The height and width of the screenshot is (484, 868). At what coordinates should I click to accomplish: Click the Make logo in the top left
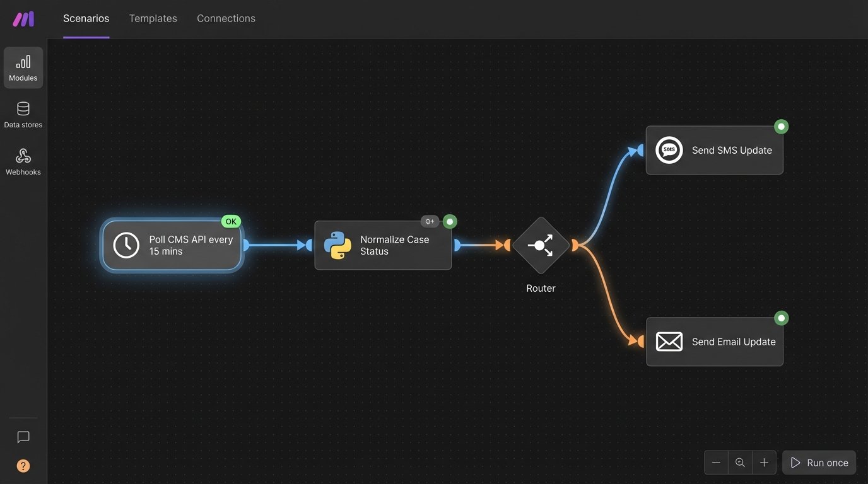point(23,18)
